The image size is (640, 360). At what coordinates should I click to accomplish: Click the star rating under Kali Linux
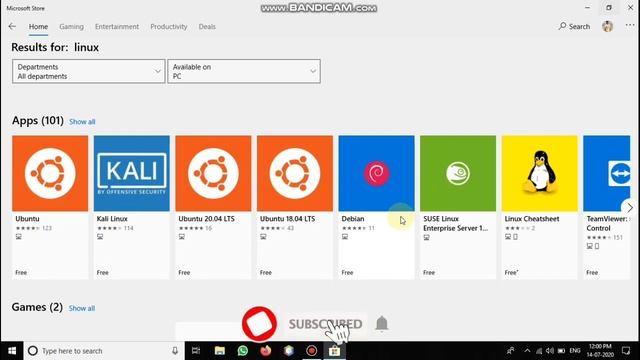(x=109, y=228)
